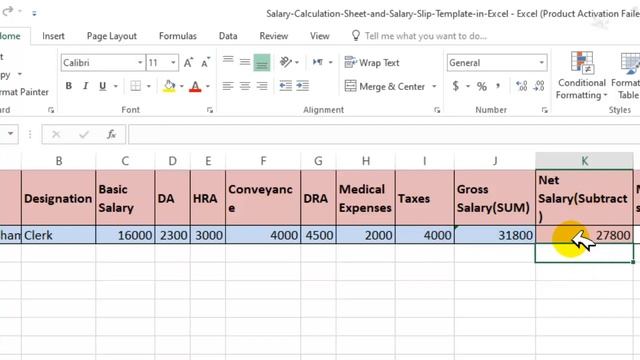Click the Borders icon
The height and width of the screenshot is (360, 640).
click(136, 86)
